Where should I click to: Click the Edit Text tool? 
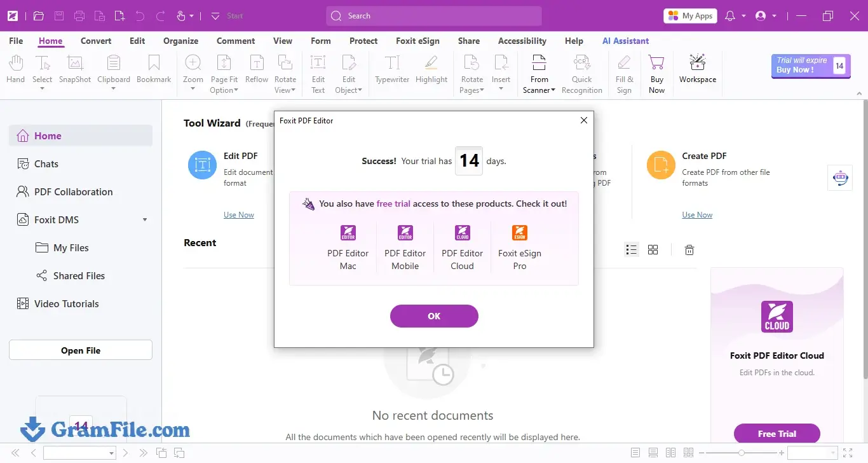point(318,74)
